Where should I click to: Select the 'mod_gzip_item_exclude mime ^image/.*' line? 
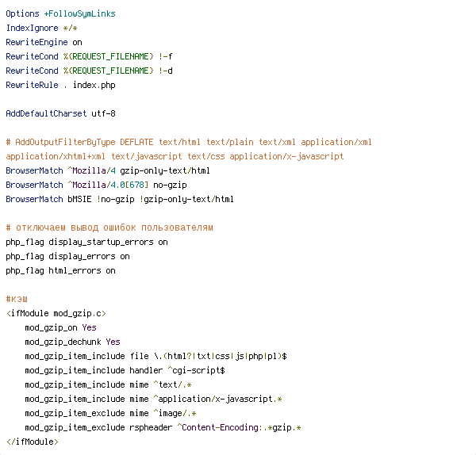point(111,414)
